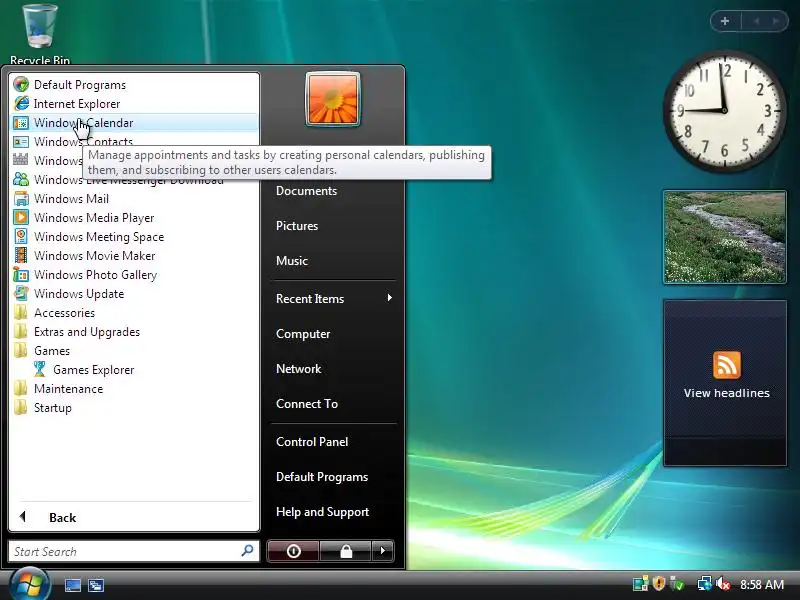Click the sidebar add gadget plus button

(725, 21)
